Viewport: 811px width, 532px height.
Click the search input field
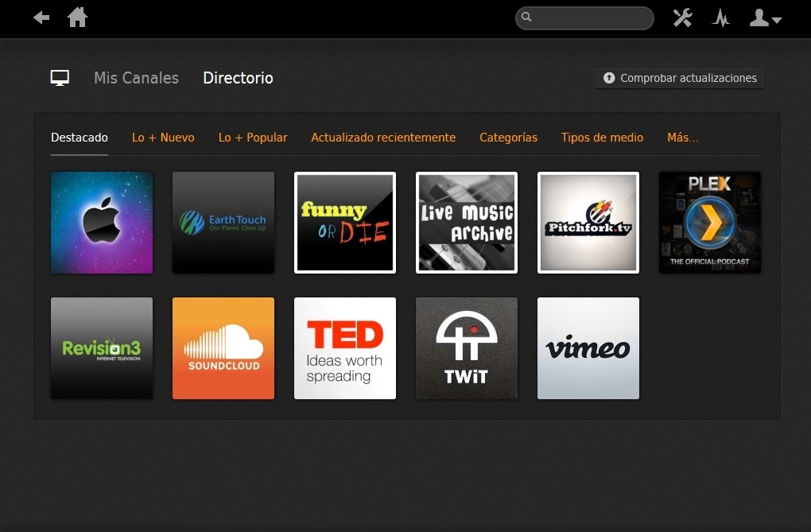585,18
